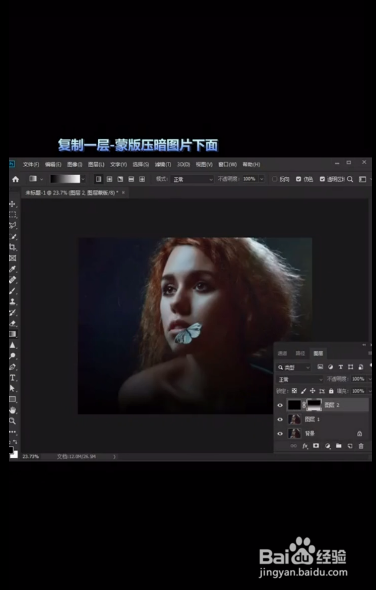Screen dimensions: 376x590
Task: Toggle the 反向 reverse checkbox
Action: pos(275,179)
